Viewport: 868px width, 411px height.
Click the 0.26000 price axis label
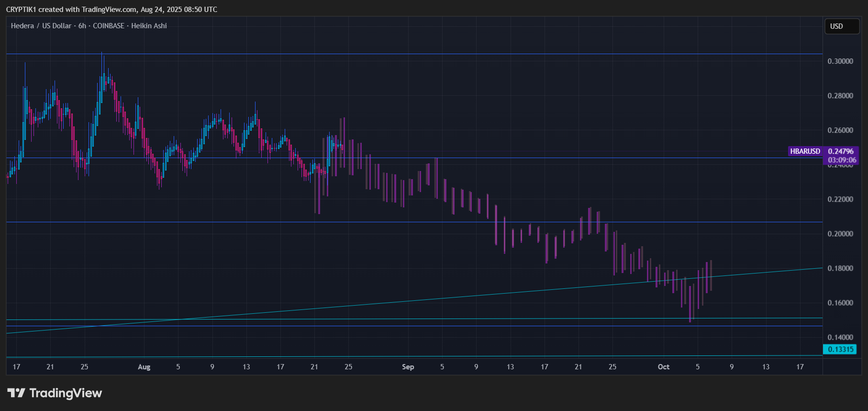click(x=840, y=130)
